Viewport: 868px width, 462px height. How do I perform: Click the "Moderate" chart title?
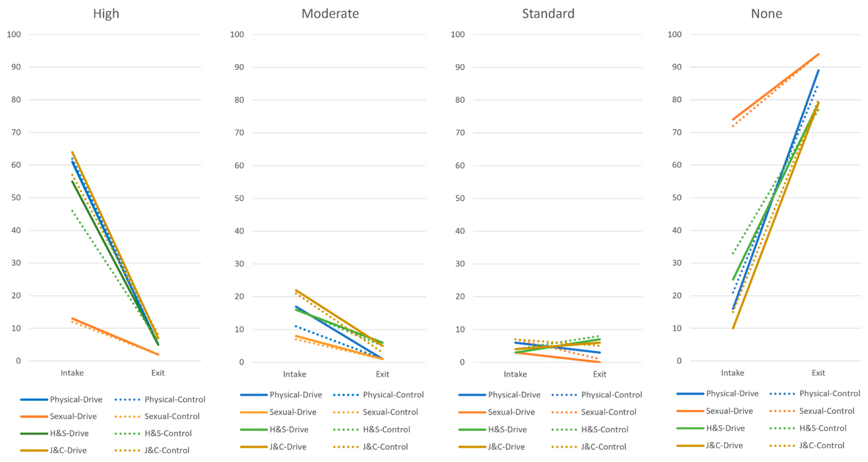point(330,14)
